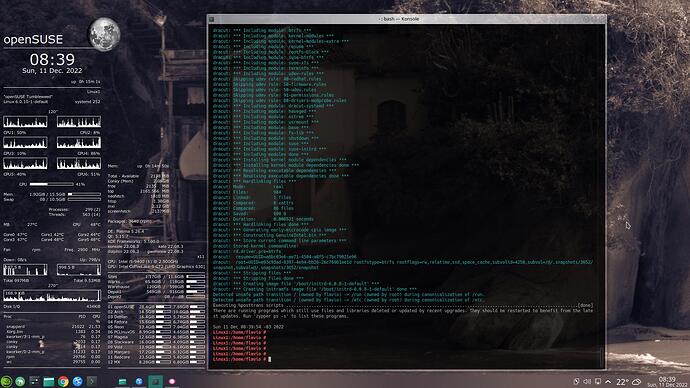Open the leftmost system tray applet icon

pos(576,381)
